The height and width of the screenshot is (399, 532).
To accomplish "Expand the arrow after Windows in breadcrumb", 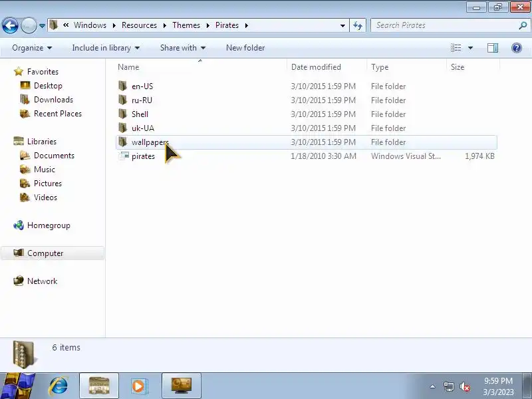I will point(114,25).
